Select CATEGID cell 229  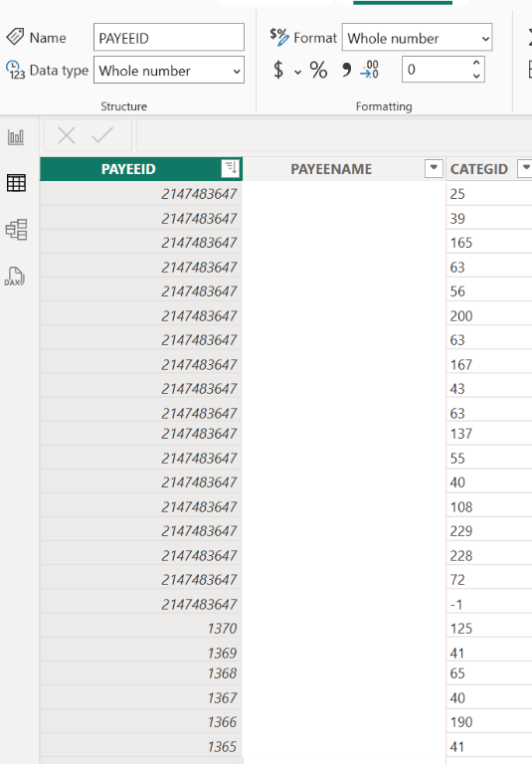pyautogui.click(x=488, y=530)
